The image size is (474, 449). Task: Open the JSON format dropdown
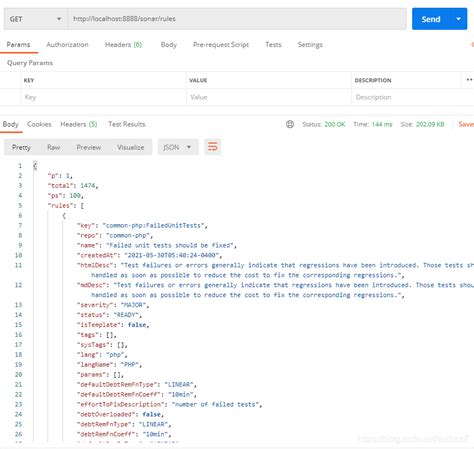click(x=178, y=147)
